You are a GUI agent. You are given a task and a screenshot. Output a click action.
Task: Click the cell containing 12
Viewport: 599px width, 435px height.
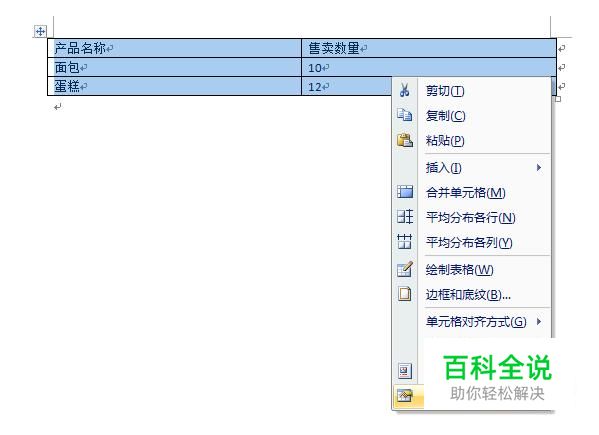click(346, 86)
